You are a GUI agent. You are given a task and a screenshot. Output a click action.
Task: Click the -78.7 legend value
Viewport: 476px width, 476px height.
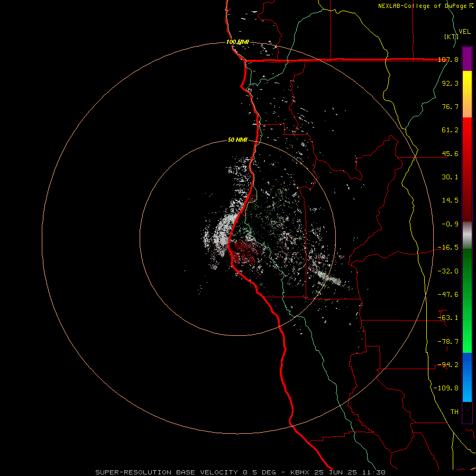[x=448, y=342]
